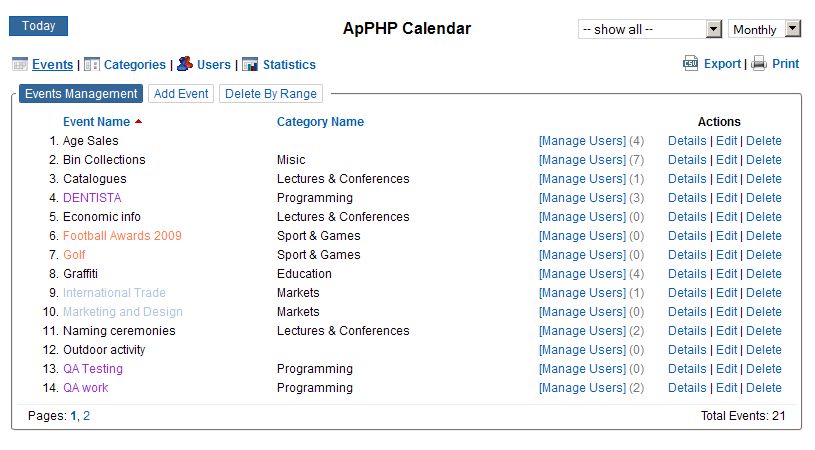Open the Delete By Range tab
Image resolution: width=815 pixels, height=450 pixels.
pos(272,94)
